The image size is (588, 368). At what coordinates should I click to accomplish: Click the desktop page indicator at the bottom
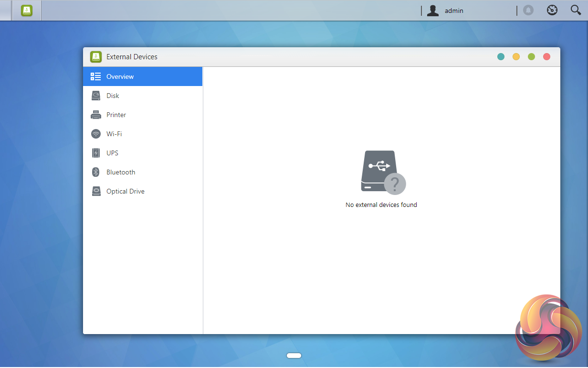pos(294,356)
